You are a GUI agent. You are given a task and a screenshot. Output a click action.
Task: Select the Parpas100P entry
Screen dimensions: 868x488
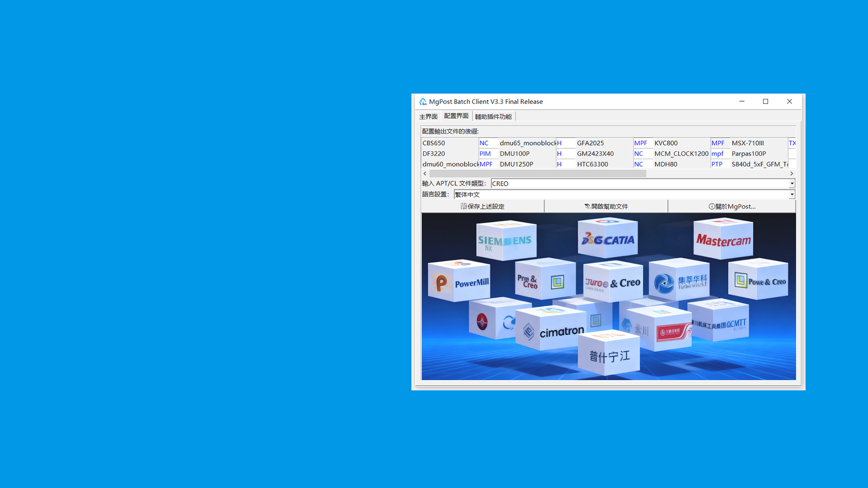point(759,154)
